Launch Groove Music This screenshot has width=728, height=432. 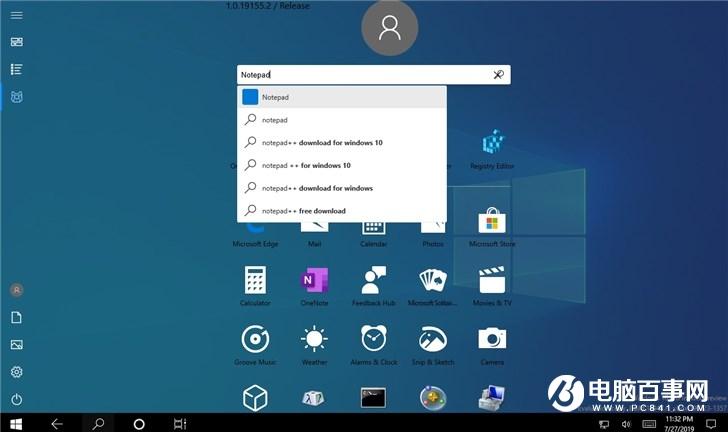click(x=255, y=345)
